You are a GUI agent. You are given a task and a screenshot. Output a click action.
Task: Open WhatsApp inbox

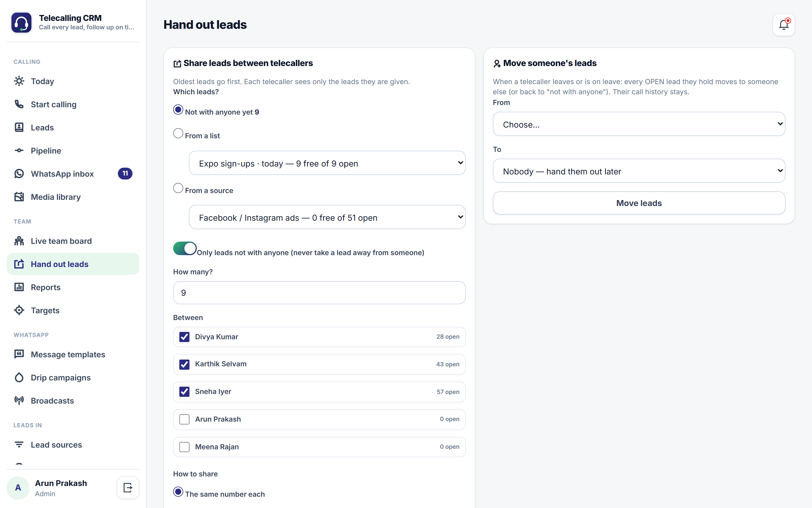73,174
